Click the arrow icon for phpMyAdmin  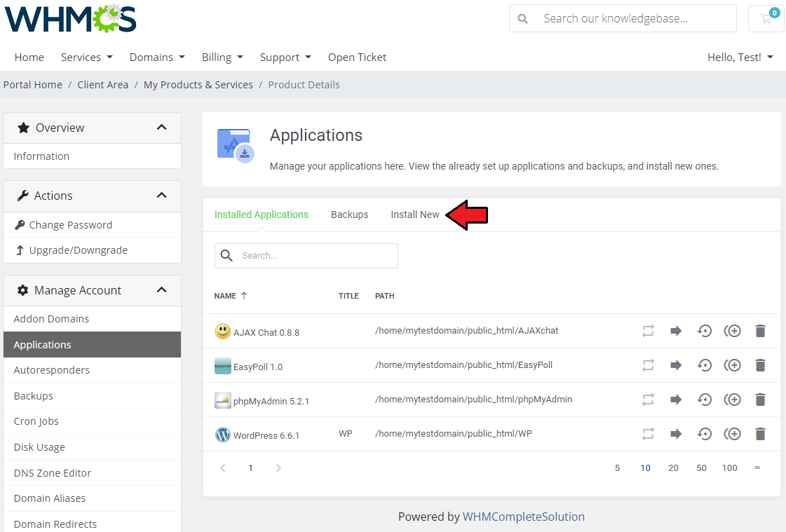[x=676, y=400]
